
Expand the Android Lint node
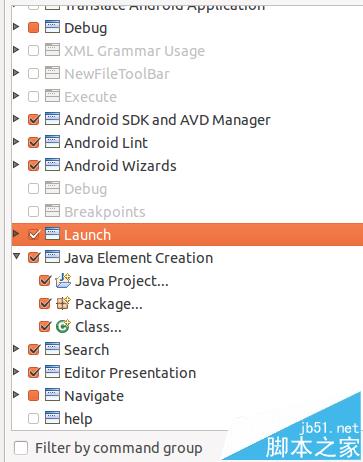(16, 141)
